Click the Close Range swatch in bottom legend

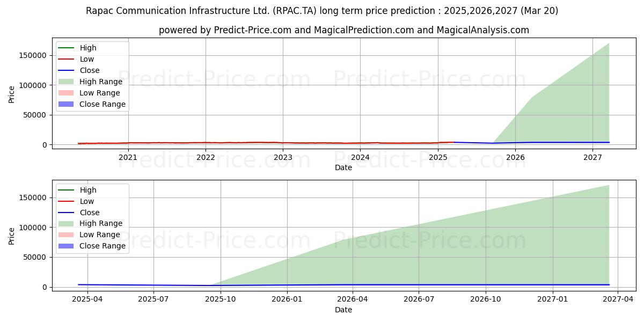[68, 246]
